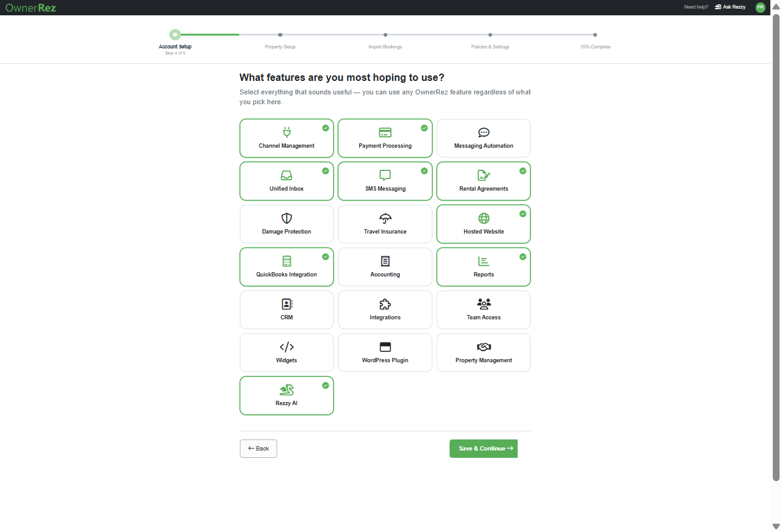Click the Rezzy AI mascot icon
The height and width of the screenshot is (532, 782).
click(x=286, y=390)
